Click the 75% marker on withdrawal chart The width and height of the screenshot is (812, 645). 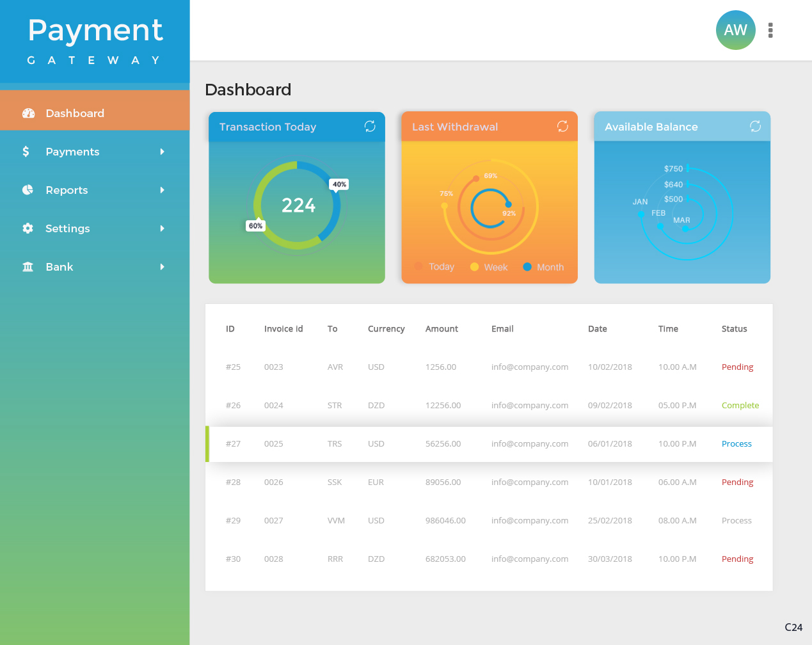tap(446, 193)
